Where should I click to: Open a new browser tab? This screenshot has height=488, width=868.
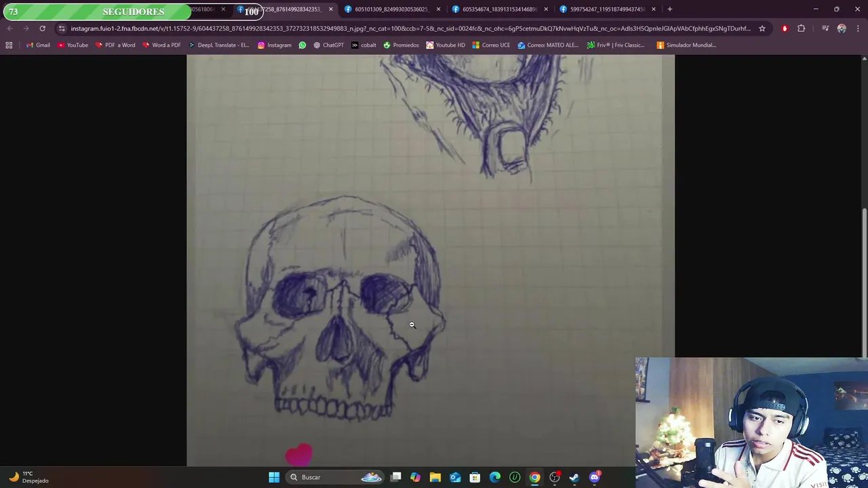click(670, 9)
